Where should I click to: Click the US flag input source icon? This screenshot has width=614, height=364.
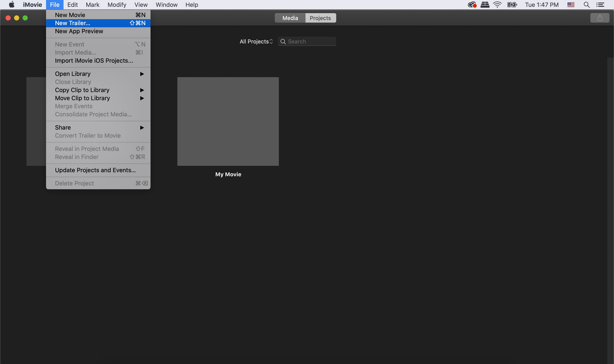[571, 5]
